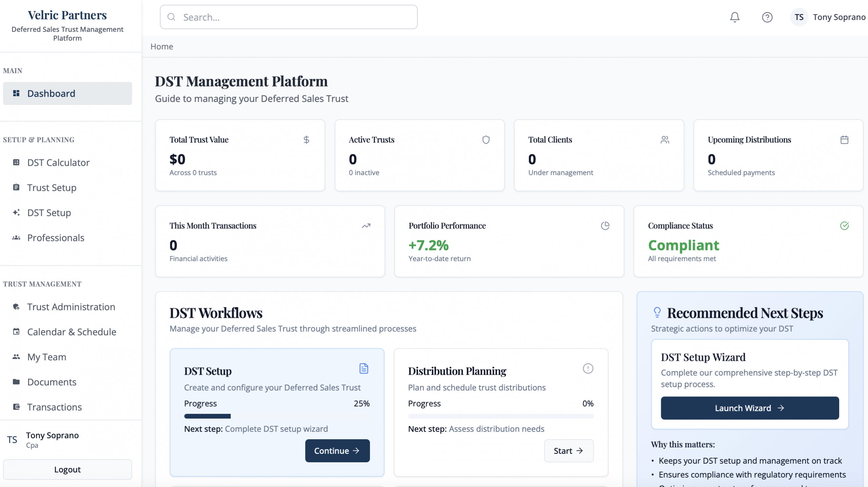Click the DST Setup progress bar
Viewport: 868px width, 487px height.
(x=277, y=416)
